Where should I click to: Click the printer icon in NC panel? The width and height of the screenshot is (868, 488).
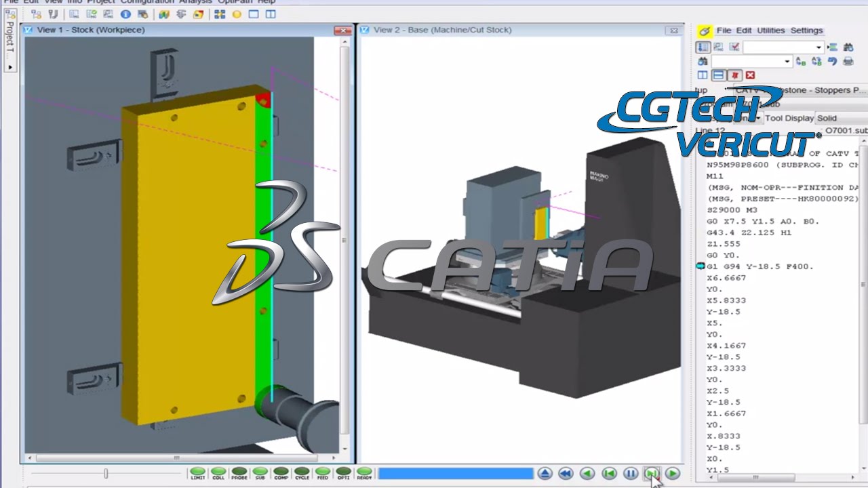pos(848,61)
